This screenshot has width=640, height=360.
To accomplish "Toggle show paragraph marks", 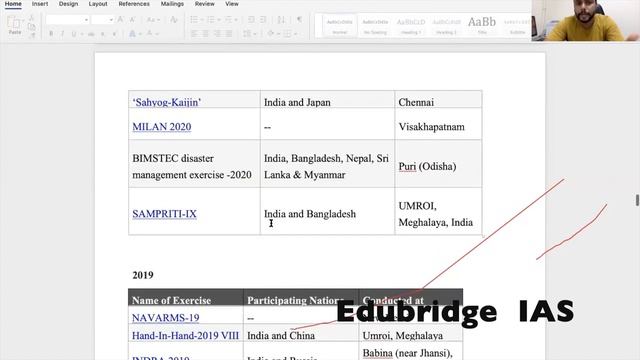I will (x=300, y=20).
